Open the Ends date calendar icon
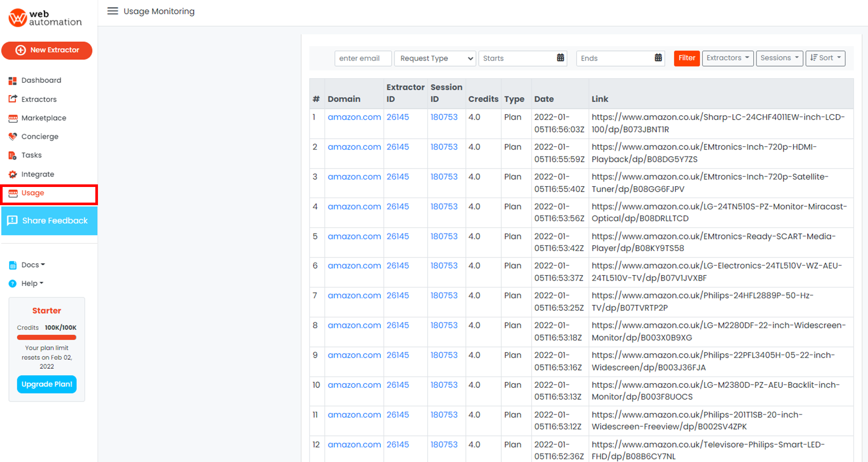Screen dimensions: 868x462 (658, 58)
